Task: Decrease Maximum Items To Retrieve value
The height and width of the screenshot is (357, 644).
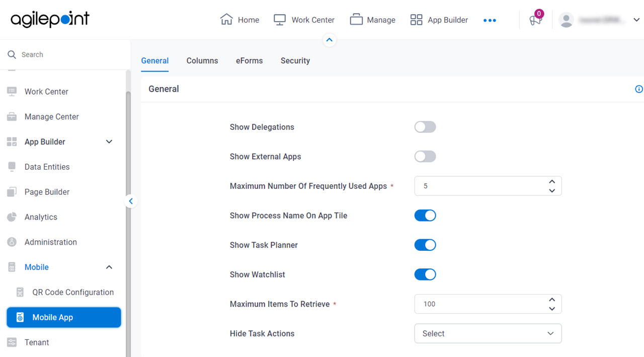Action: point(552,308)
